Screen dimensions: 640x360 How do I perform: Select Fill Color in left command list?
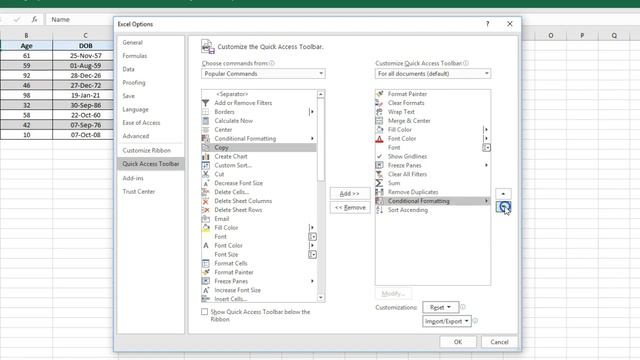click(x=259, y=228)
